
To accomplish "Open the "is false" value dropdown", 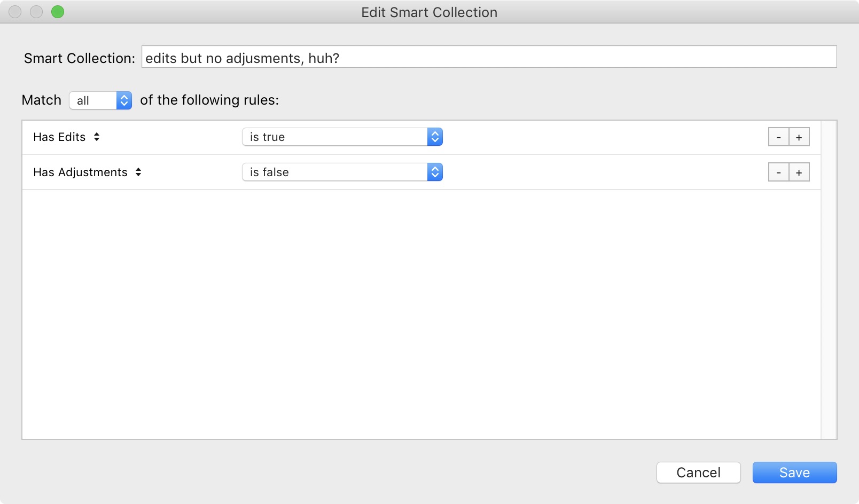I will 342,172.
